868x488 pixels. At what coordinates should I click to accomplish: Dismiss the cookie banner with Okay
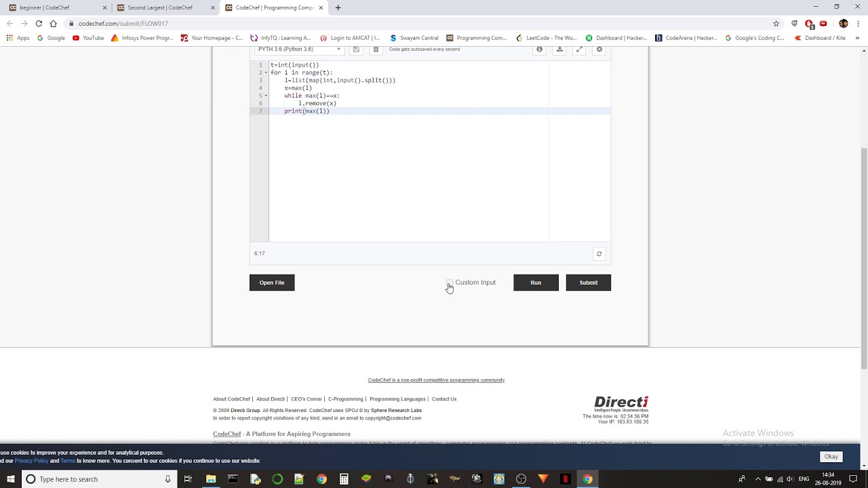[x=831, y=457]
